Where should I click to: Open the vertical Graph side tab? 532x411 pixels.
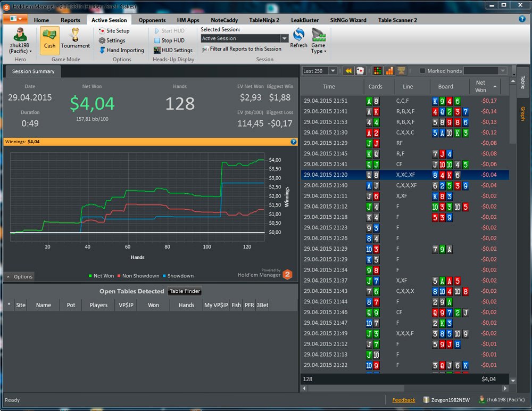point(523,114)
